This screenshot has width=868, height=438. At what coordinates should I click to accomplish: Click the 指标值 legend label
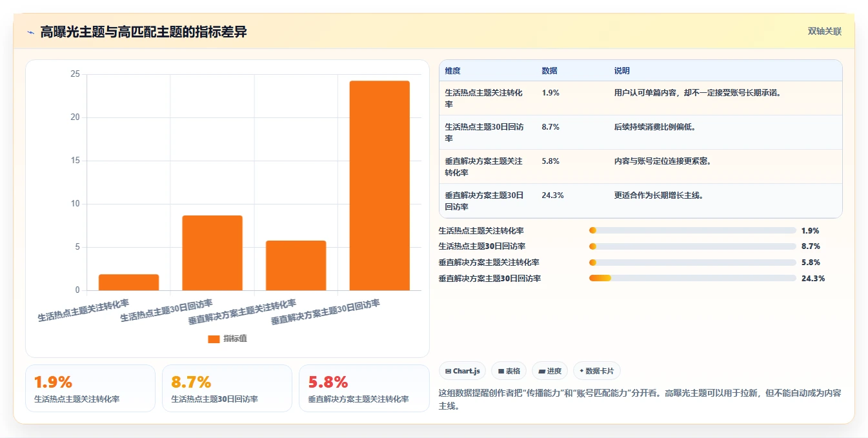pyautogui.click(x=235, y=339)
